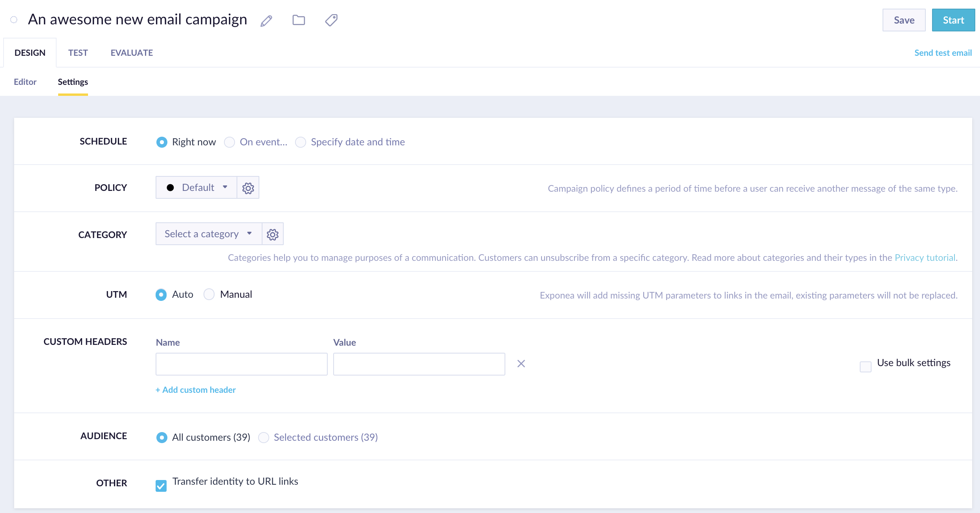The height and width of the screenshot is (513, 980).
Task: Expand the Select a category dropdown
Action: click(209, 234)
